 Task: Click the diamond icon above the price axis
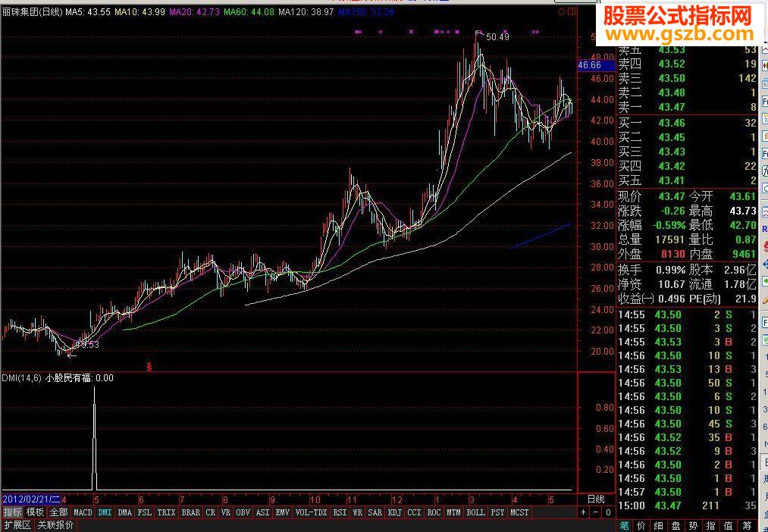[562, 11]
